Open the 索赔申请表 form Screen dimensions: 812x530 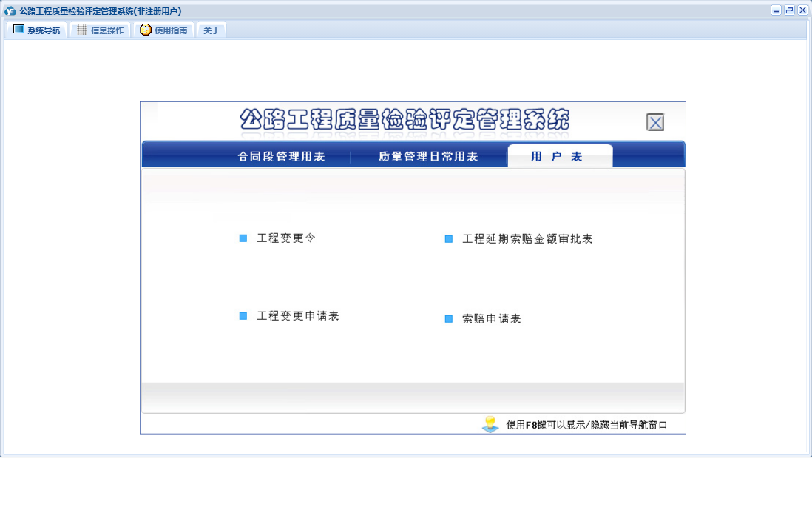click(492, 319)
